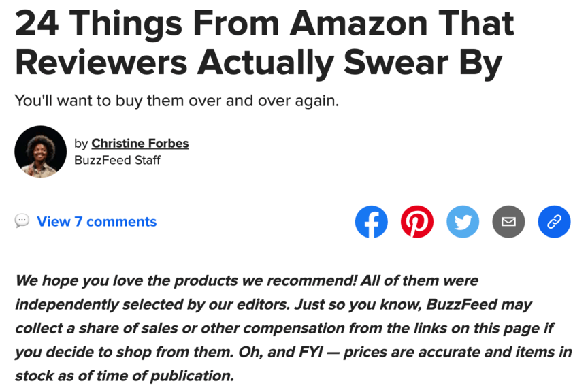Click the word "by" before the author name
The image size is (588, 392).
[81, 143]
